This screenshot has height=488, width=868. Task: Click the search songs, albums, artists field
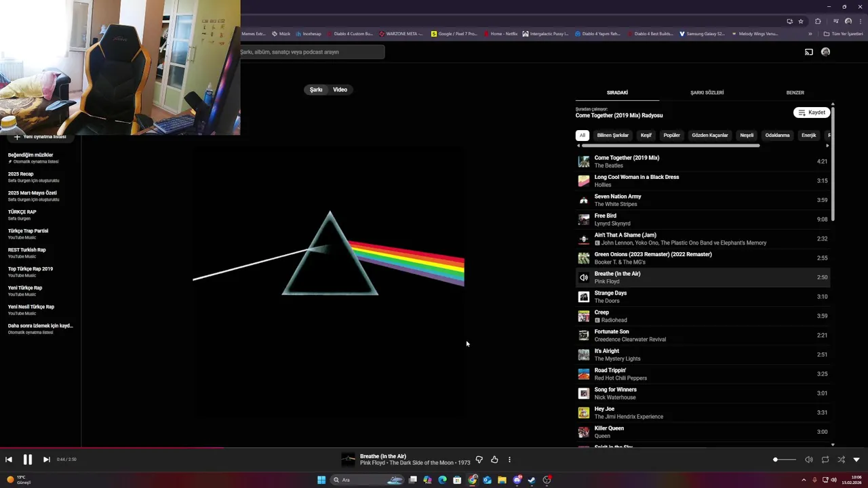click(312, 52)
